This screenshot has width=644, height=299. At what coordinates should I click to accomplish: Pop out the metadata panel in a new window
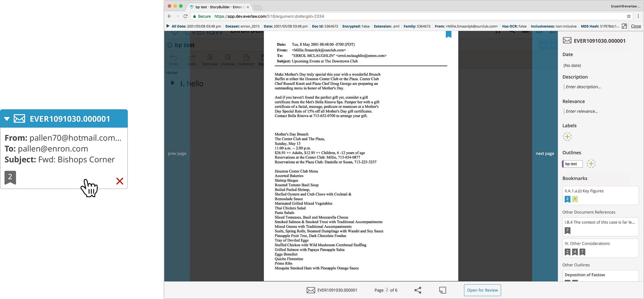[x=624, y=26]
